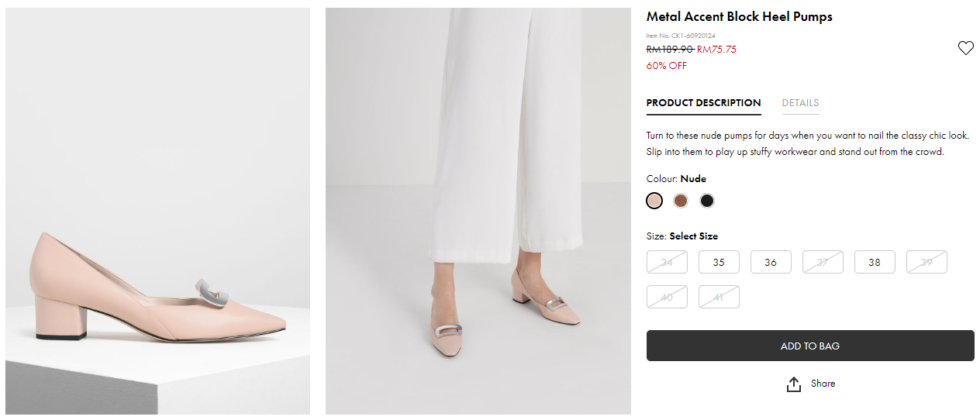980x420 pixels.
Task: Open the Product Description tab
Action: point(703,103)
